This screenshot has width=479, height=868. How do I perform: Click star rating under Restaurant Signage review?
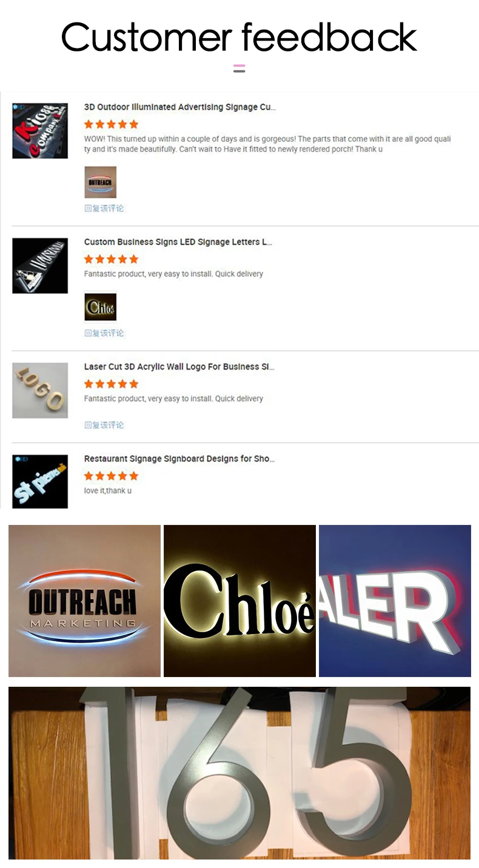pos(111,476)
